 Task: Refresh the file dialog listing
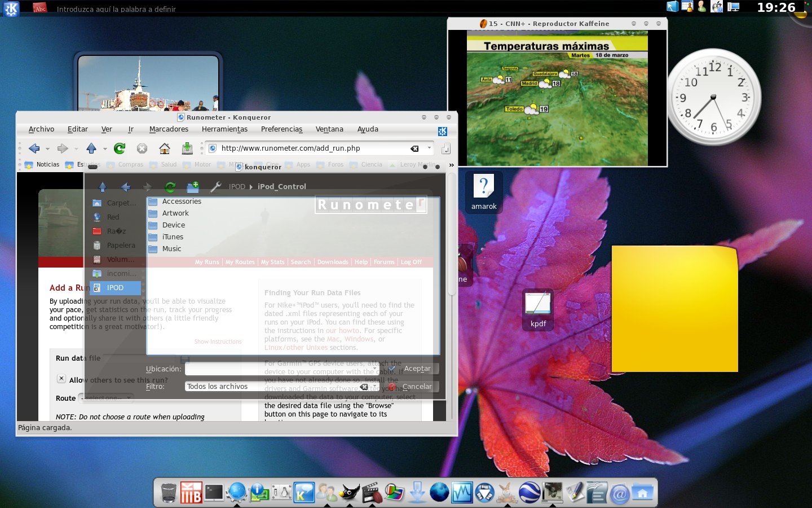170,187
